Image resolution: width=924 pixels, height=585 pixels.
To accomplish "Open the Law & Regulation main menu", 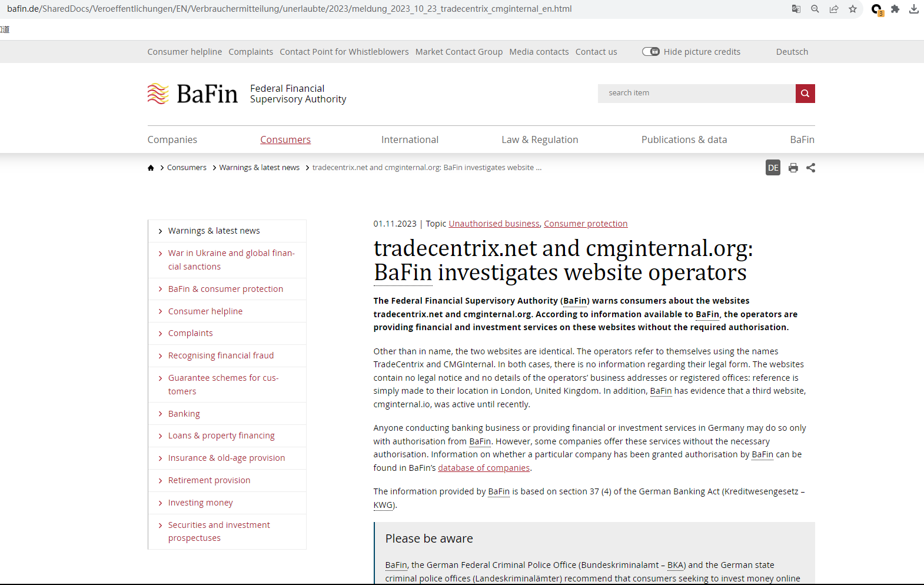I will (540, 139).
